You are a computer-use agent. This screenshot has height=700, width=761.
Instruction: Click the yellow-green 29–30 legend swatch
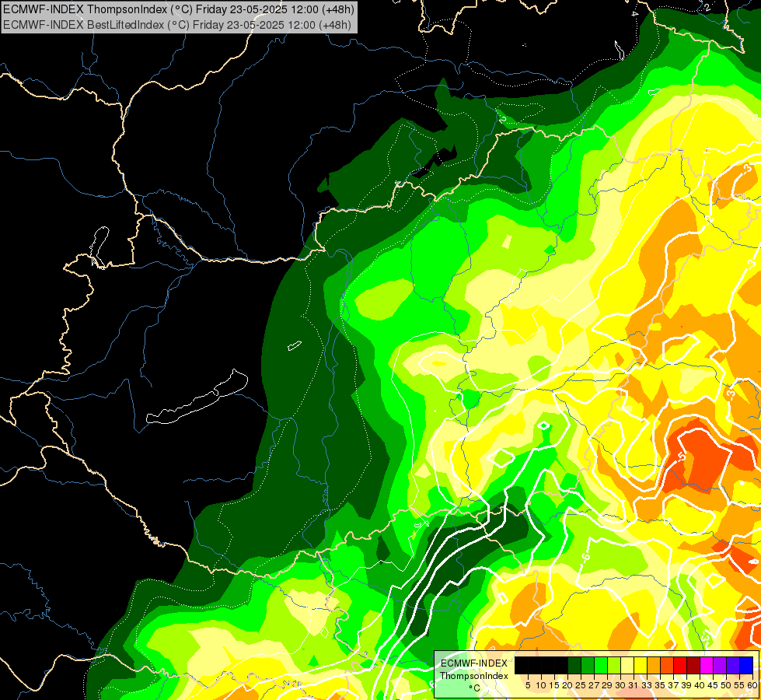point(614,665)
